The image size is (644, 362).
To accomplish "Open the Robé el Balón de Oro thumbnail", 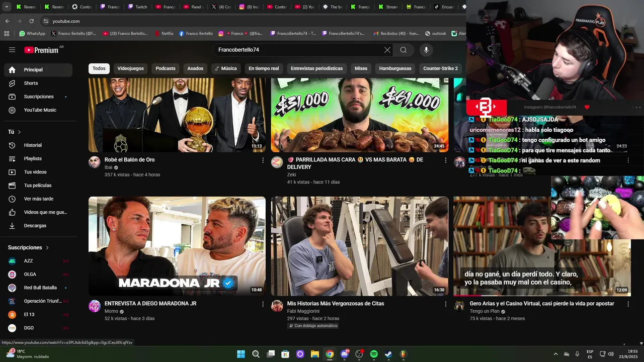I will click(x=177, y=115).
